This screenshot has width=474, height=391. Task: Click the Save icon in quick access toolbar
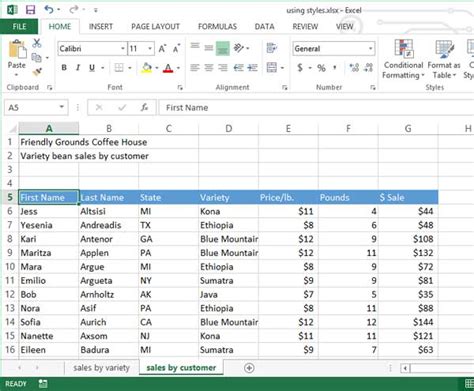30,10
